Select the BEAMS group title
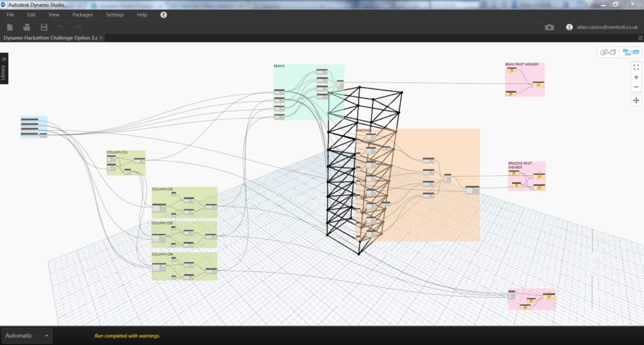This screenshot has height=345, width=644. [279, 66]
